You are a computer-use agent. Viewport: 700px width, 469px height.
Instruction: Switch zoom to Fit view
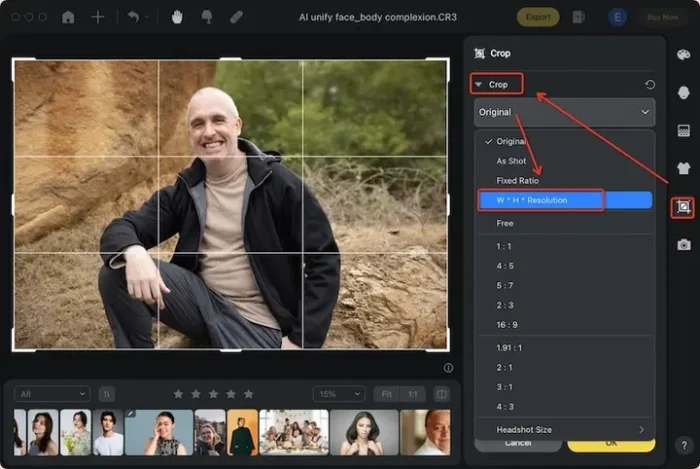click(x=386, y=394)
